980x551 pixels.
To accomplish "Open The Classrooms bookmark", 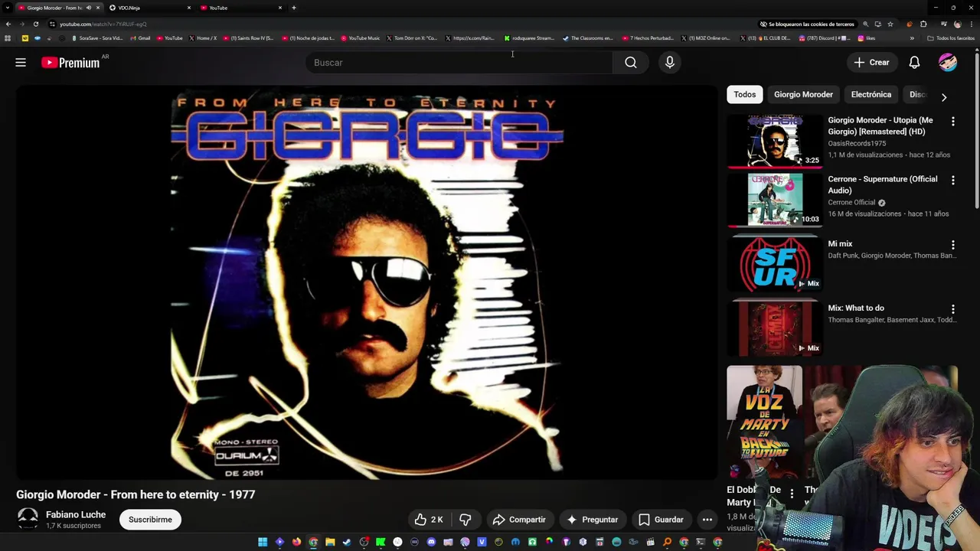I will (587, 38).
